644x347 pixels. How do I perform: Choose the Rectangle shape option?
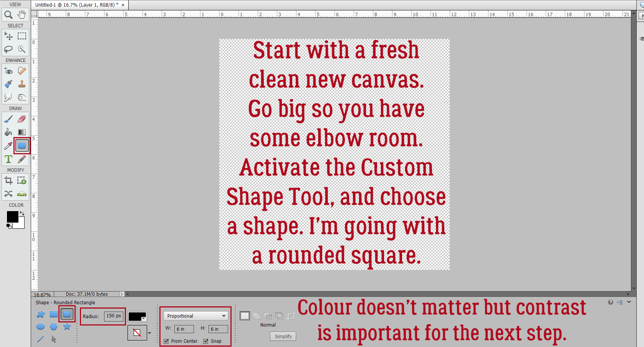[x=54, y=315]
